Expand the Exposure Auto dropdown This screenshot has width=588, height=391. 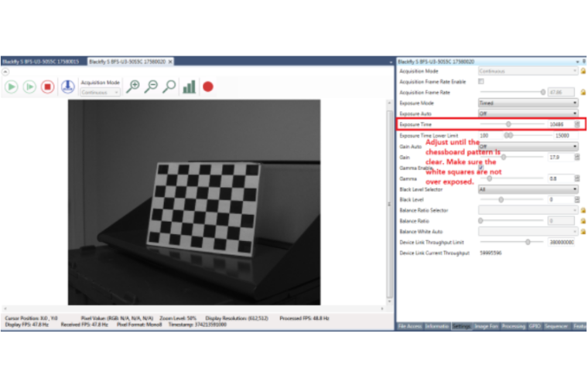[x=528, y=114]
